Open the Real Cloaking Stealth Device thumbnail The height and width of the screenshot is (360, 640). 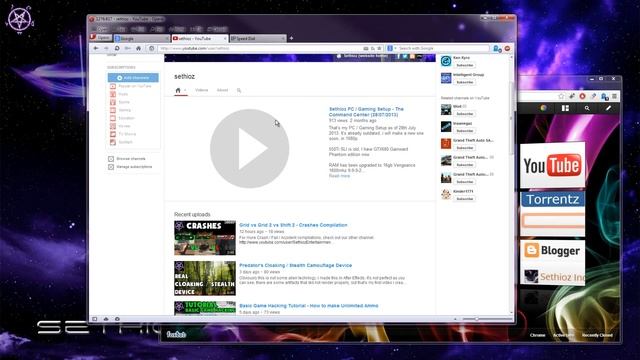point(205,278)
